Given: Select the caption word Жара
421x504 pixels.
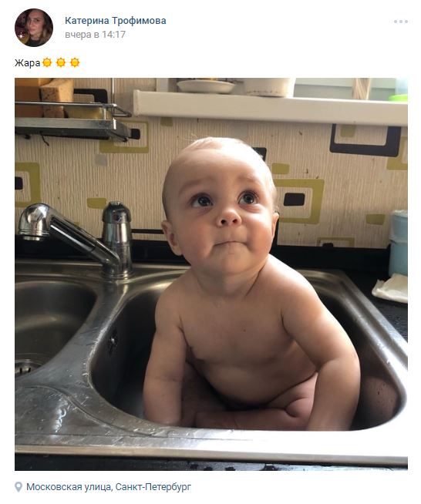Looking at the screenshot, I should (27, 62).
